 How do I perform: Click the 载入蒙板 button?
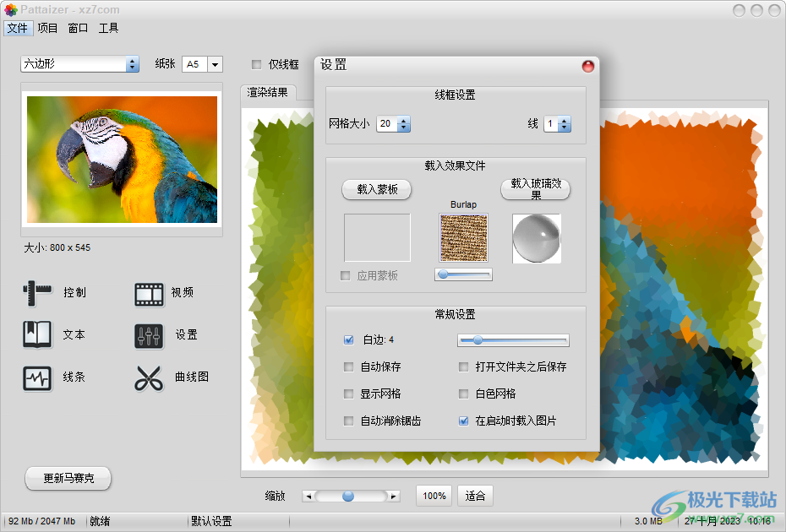click(377, 190)
